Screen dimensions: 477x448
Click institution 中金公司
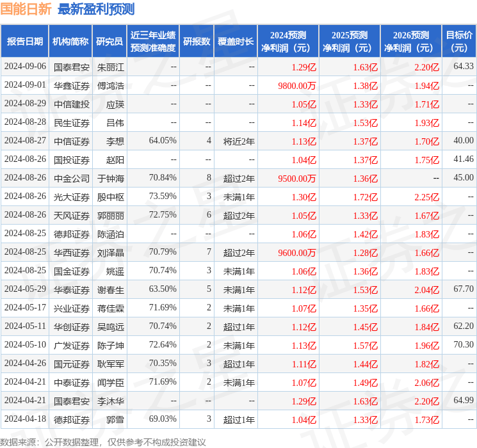click(72, 179)
